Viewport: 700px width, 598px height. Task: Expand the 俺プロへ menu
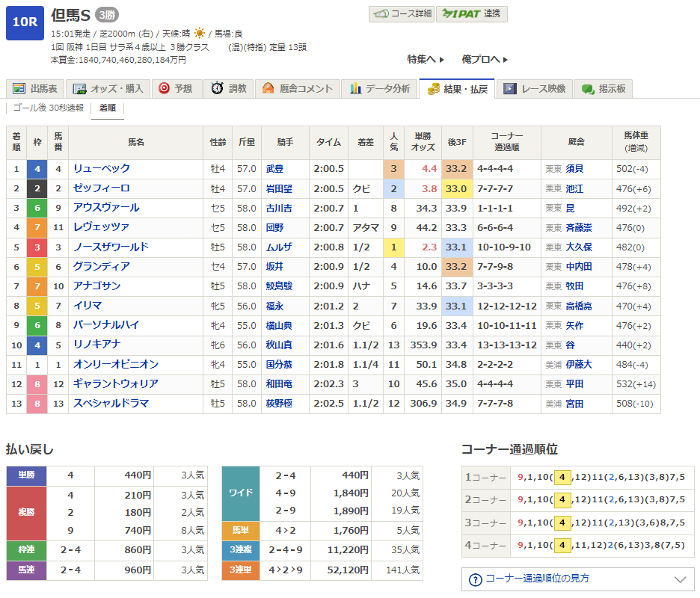point(485,59)
